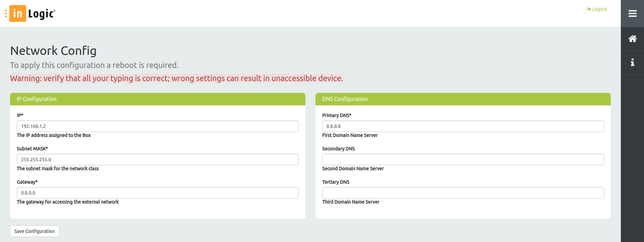Click the DNS Configuration panel header

(463, 99)
